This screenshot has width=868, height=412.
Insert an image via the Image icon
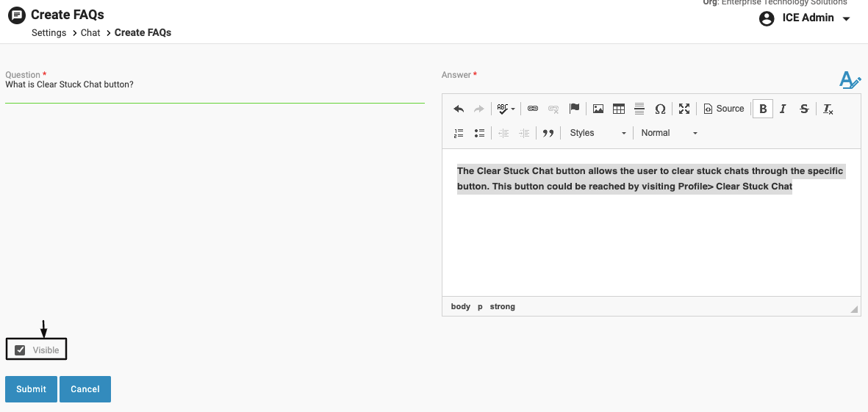(x=598, y=109)
